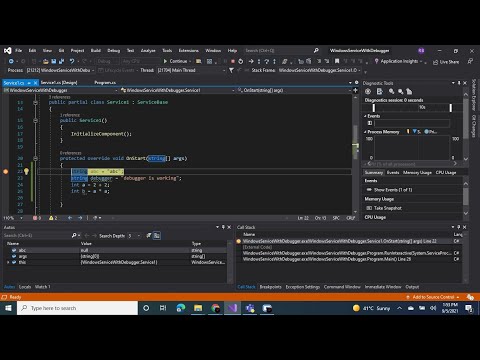
Task: Open the OnStart member navigation dropdown
Action: [294, 90]
